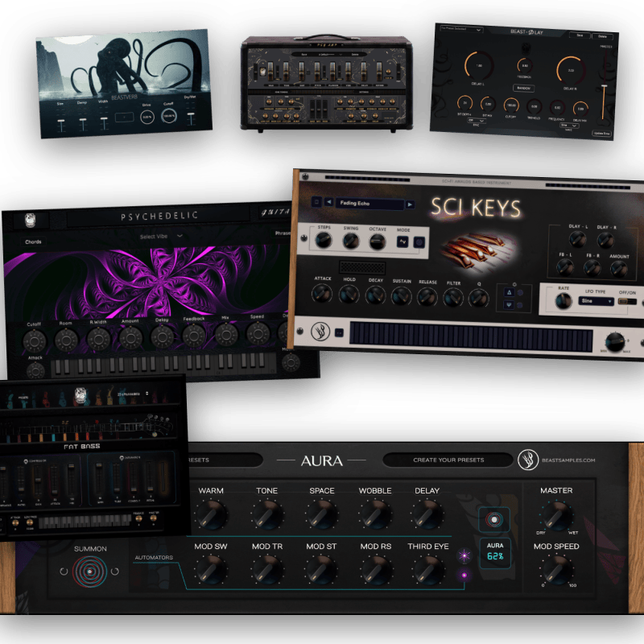Open the Select Vibe dropdown
The height and width of the screenshot is (644, 644).
tap(161, 236)
